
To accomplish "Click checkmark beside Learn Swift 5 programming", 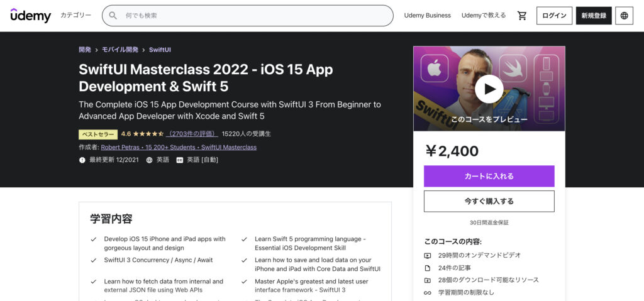I will coord(245,239).
